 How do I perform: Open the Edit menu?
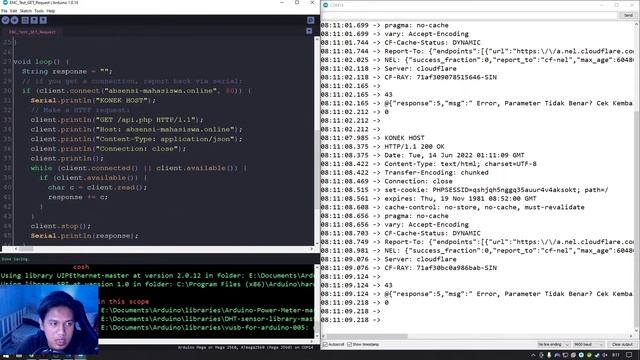(13, 11)
